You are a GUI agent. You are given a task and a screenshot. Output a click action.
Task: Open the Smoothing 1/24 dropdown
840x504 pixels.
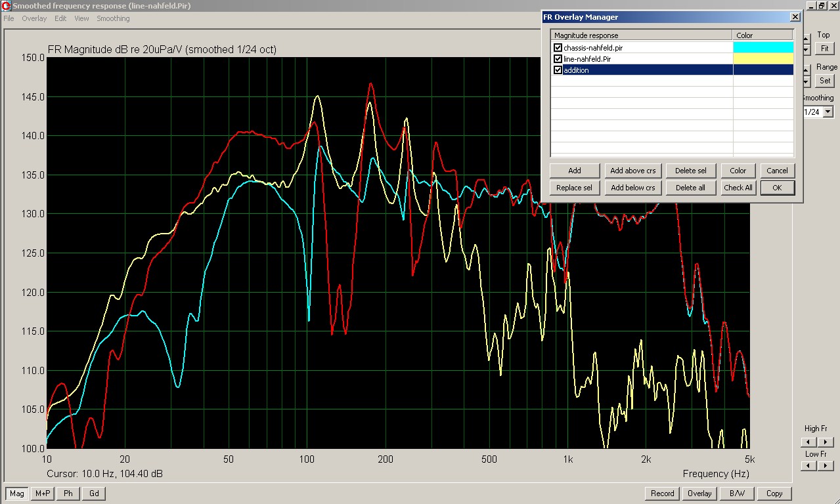click(828, 112)
